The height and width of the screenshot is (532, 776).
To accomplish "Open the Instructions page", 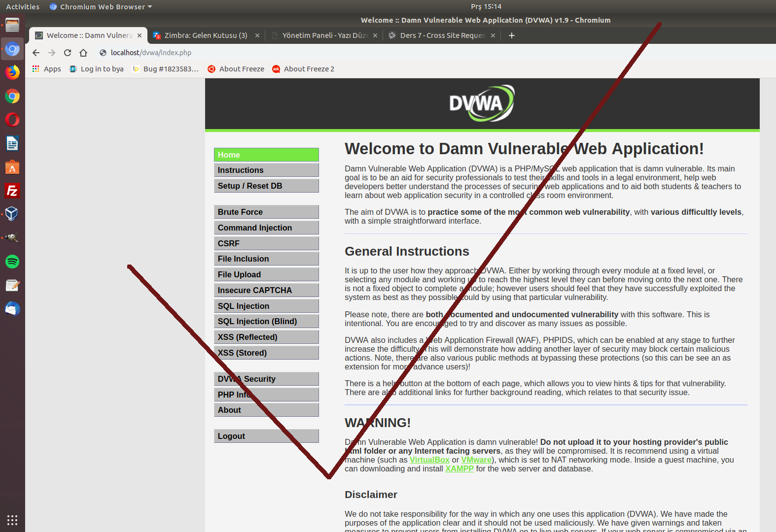I will coord(266,170).
